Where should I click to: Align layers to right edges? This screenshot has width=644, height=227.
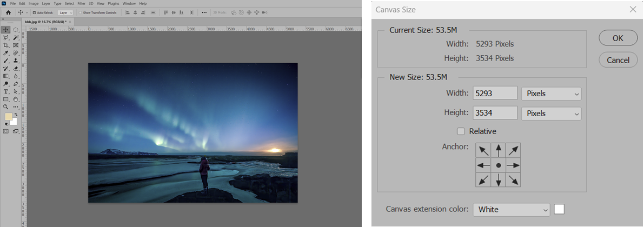coord(143,12)
